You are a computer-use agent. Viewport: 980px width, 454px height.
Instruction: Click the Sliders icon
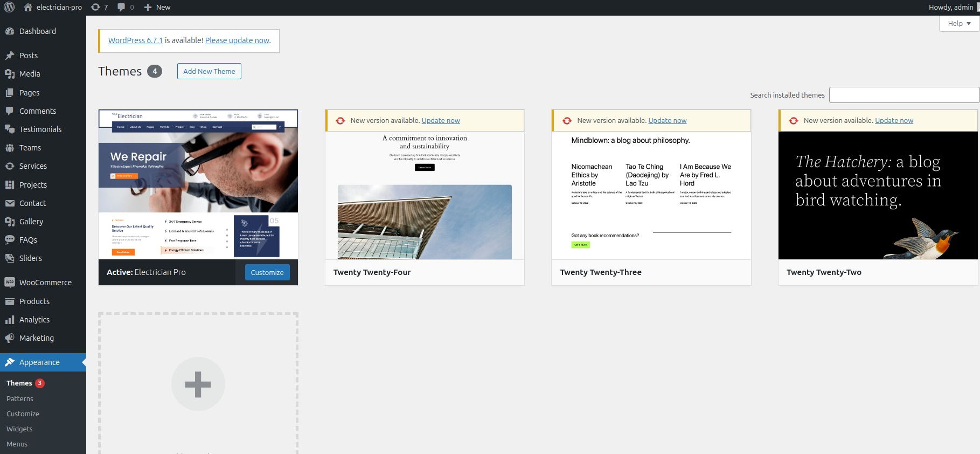pos(10,258)
